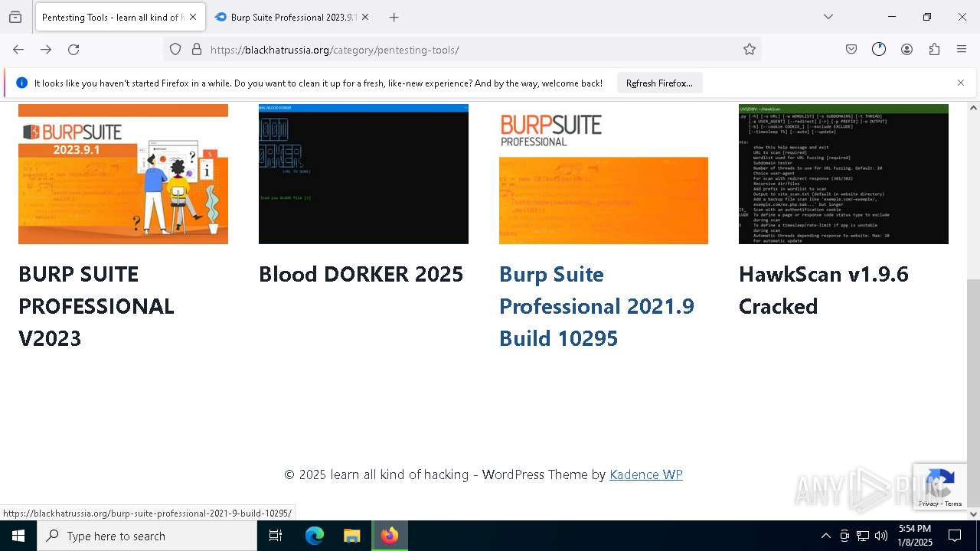Open a new tab
Image resolution: width=980 pixels, height=551 pixels.
click(x=394, y=17)
